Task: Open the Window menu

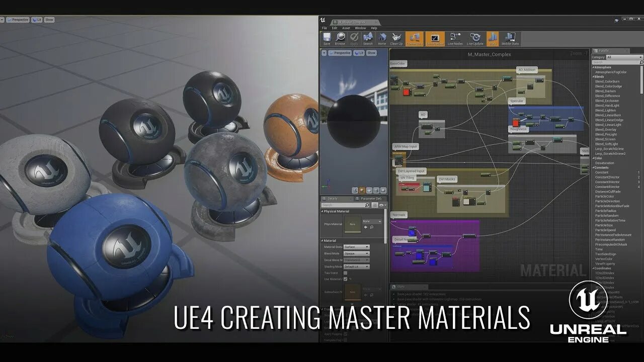Action: (x=360, y=28)
